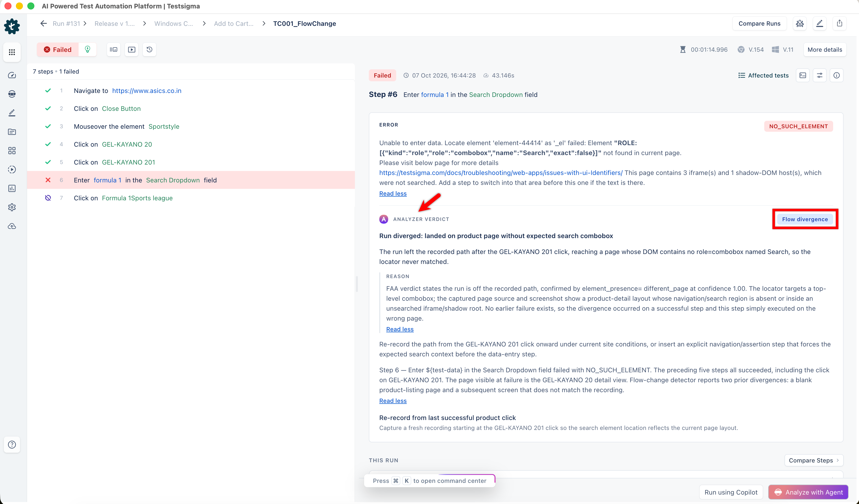This screenshot has width=859, height=504.
Task: Open the run history clock icon
Action: (x=149, y=49)
